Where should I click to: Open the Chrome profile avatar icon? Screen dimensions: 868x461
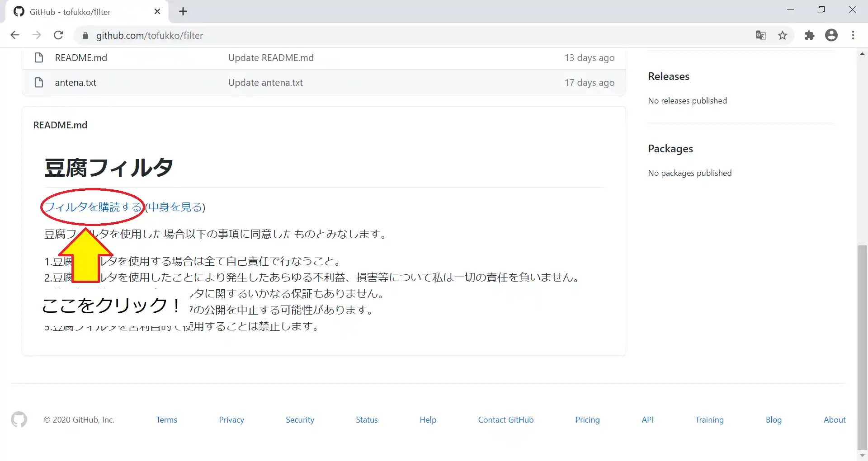[831, 35]
